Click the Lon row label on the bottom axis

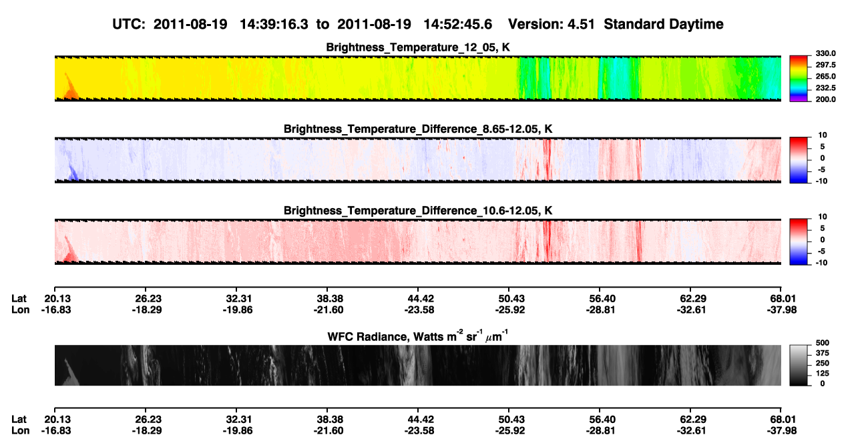tap(20, 430)
